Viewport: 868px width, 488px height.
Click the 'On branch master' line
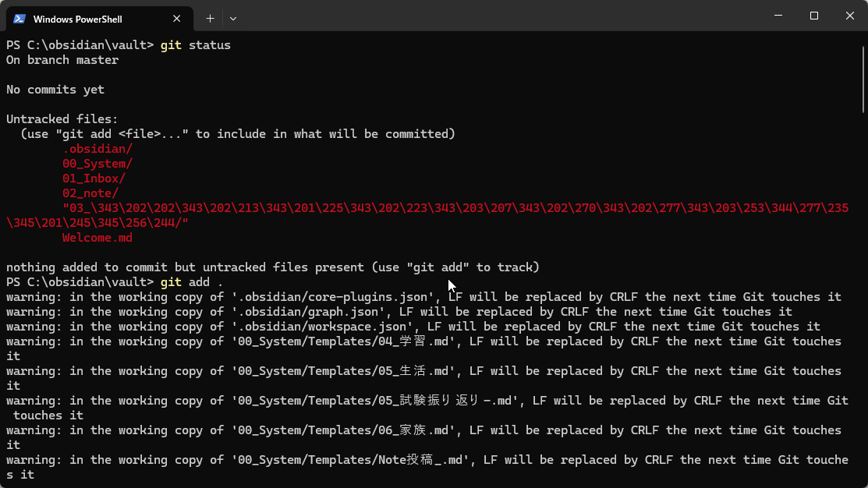[62, 60]
